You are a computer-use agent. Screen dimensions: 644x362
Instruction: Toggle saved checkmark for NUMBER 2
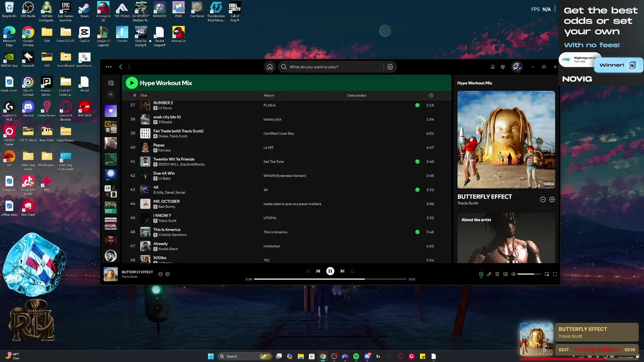(417, 105)
